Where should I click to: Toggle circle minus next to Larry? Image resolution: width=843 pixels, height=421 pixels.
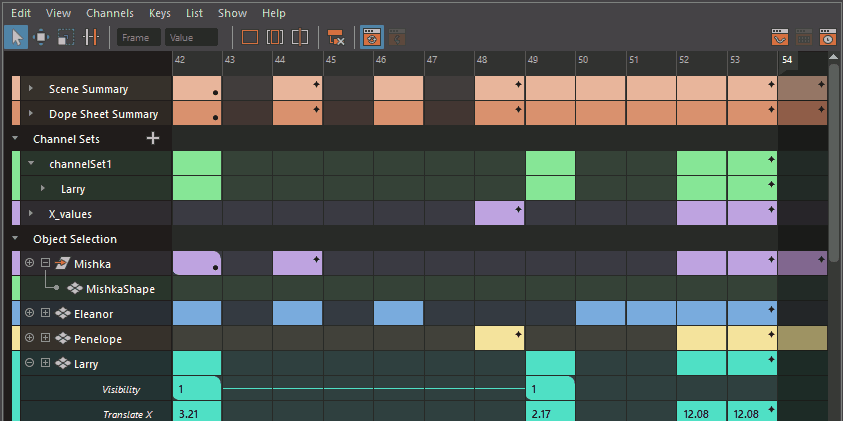pyautogui.click(x=30, y=364)
